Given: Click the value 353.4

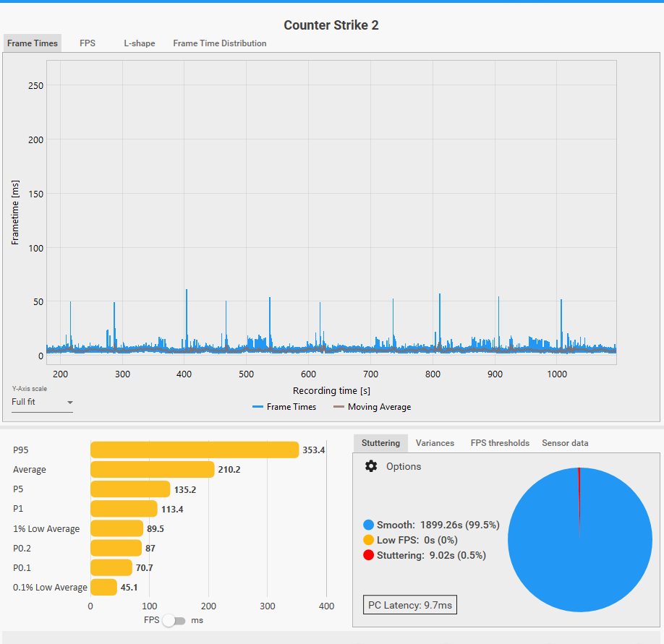Looking at the screenshot, I should click(313, 450).
